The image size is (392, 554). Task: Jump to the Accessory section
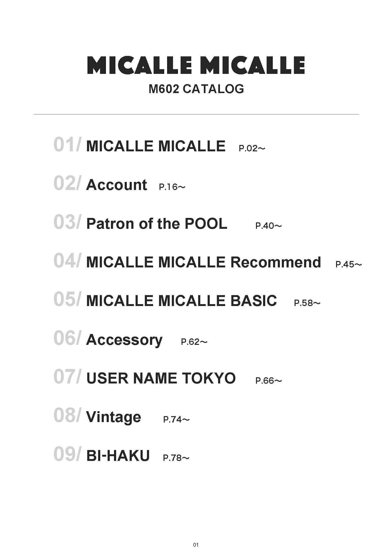point(124,340)
